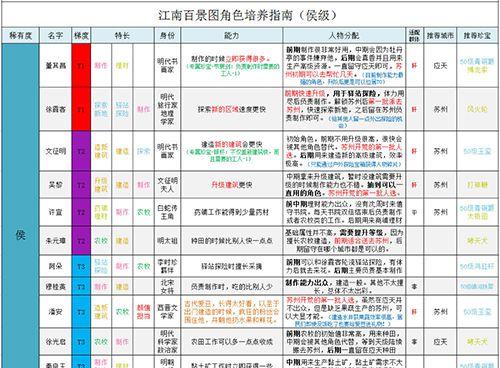
Task: Select the 名字 column header
Action: pos(55,36)
